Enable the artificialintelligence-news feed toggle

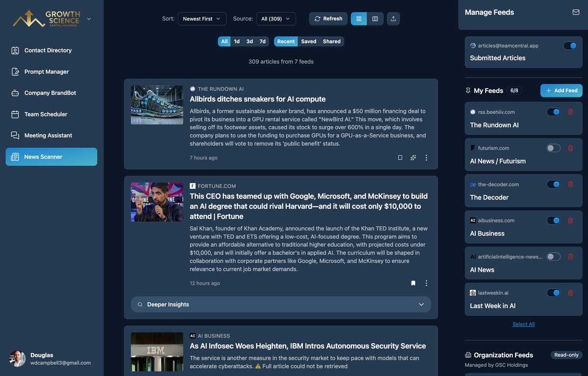coord(553,257)
